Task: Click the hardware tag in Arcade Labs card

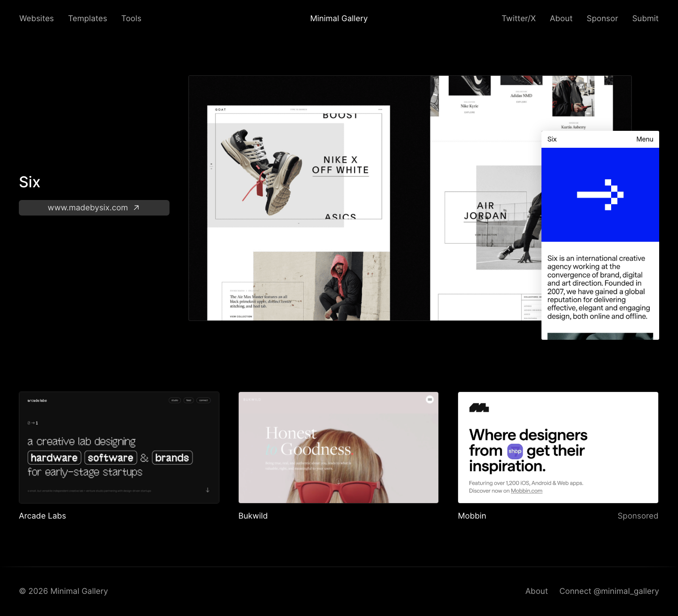Action: pos(54,458)
